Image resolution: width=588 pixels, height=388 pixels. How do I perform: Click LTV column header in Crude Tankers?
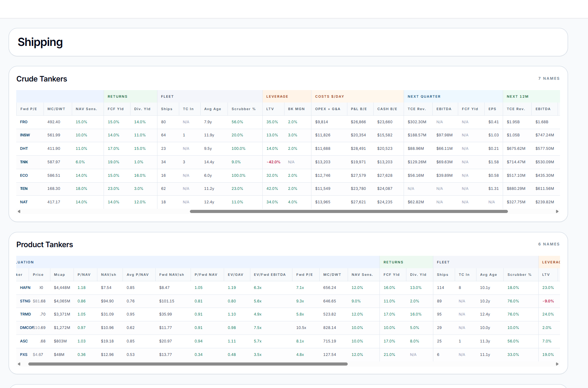pyautogui.click(x=270, y=109)
